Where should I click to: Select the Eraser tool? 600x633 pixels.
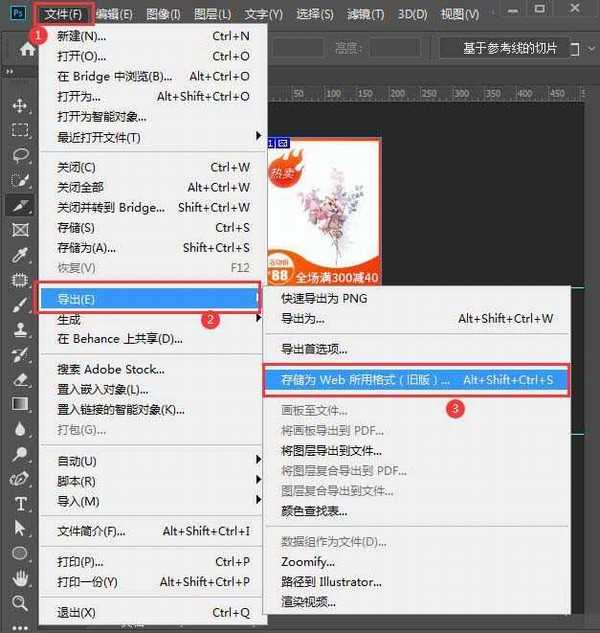coord(20,379)
